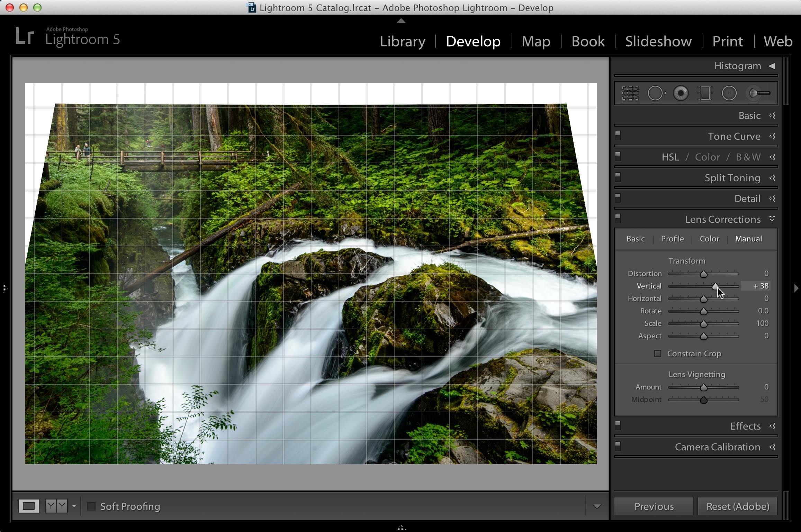Expand the Camera Calibration panel

coord(772,447)
